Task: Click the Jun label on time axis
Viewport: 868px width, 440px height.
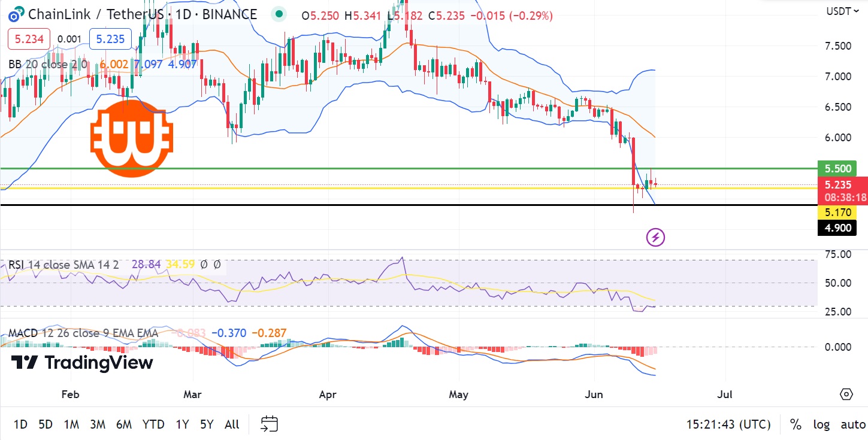Action: (x=594, y=395)
